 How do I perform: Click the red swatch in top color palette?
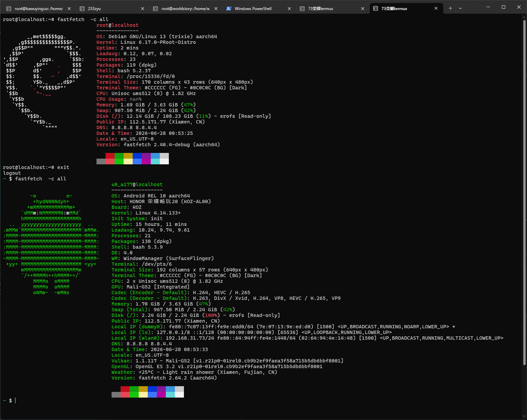[110, 156]
